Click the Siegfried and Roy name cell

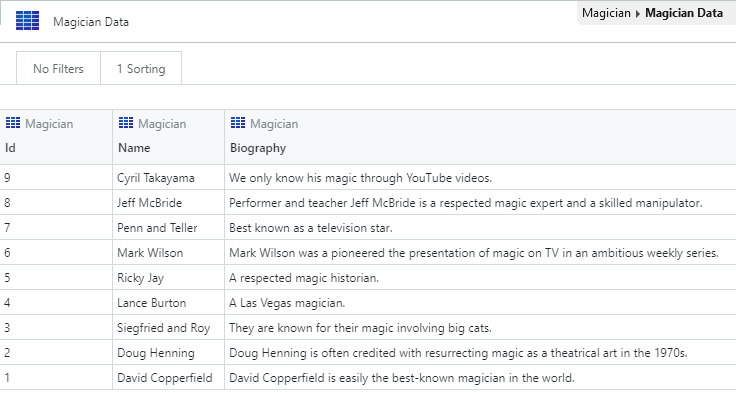(169, 327)
